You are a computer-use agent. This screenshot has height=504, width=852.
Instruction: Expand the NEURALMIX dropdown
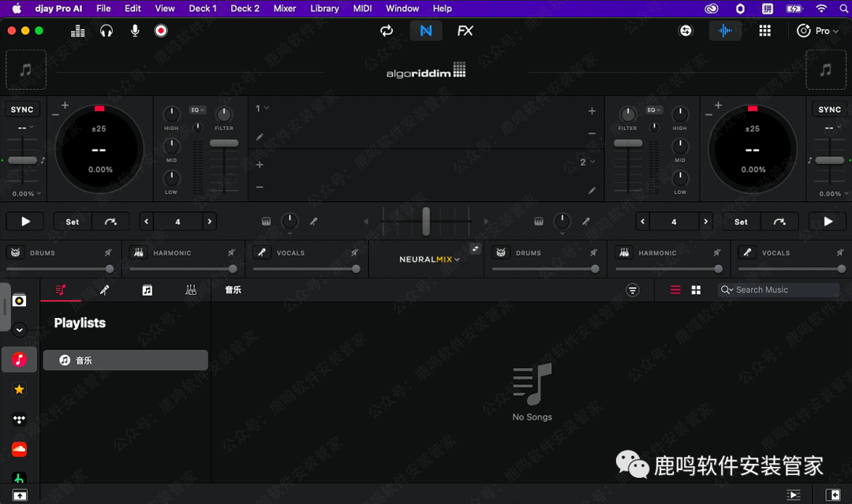point(429,259)
